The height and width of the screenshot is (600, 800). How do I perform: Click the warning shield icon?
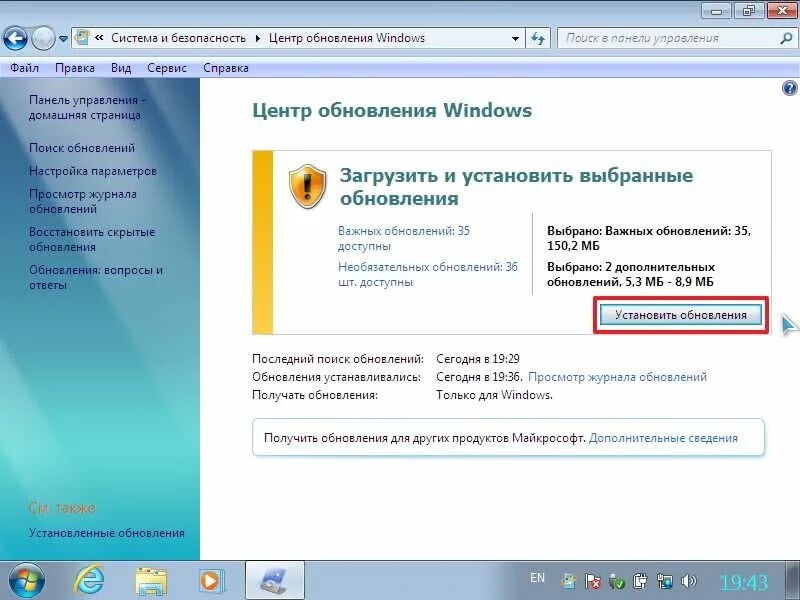307,186
